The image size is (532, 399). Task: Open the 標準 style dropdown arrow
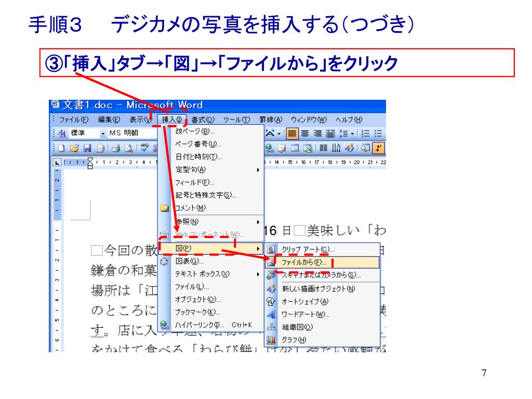pyautogui.click(x=102, y=134)
